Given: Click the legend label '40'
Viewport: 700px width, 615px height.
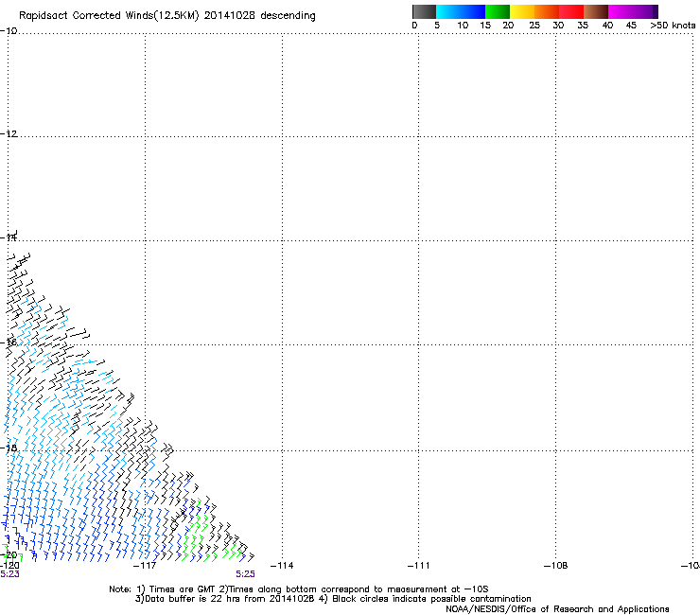Looking at the screenshot, I should pos(607,26).
